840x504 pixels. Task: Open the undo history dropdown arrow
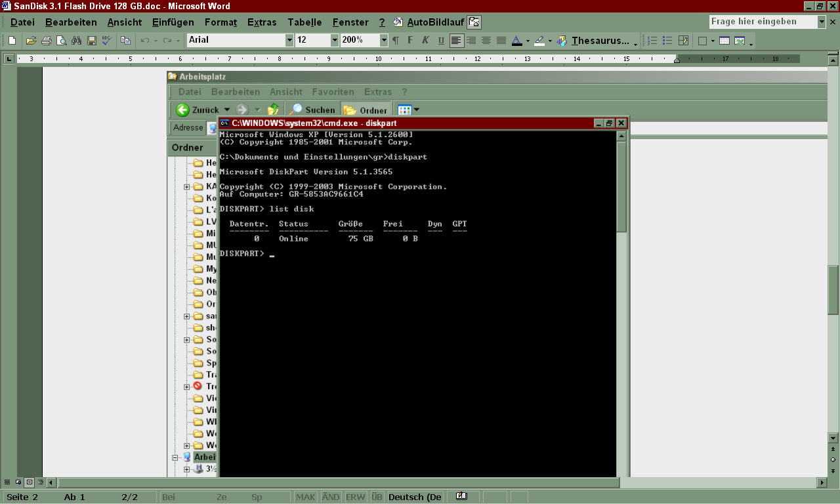156,41
